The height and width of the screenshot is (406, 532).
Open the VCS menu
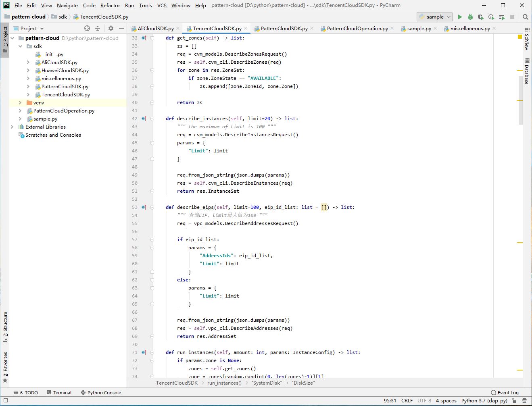point(162,5)
